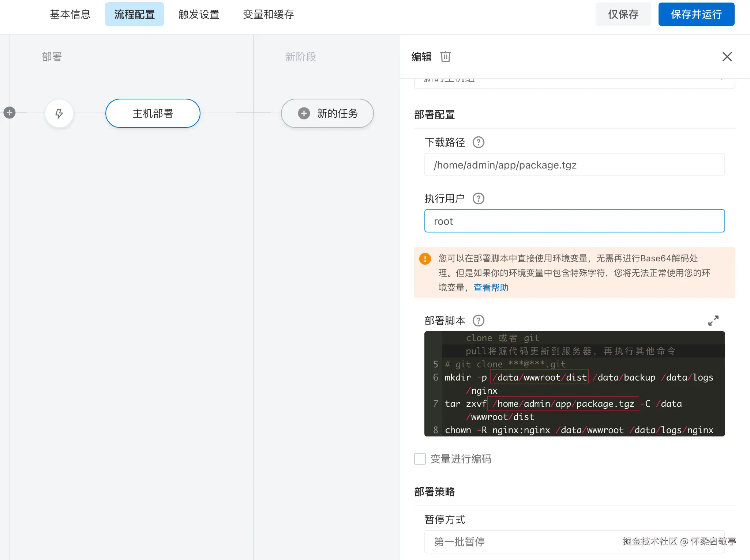Click the 暂停方式 field label
Screen dimensions: 750x560
point(445,519)
